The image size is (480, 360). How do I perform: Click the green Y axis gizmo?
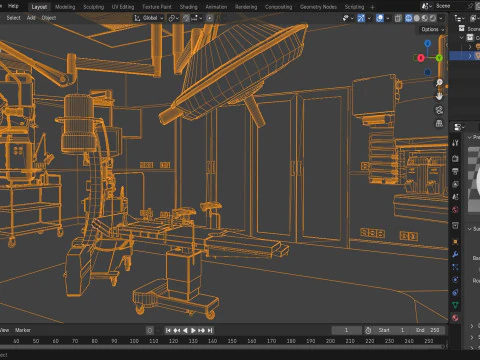tap(439, 58)
